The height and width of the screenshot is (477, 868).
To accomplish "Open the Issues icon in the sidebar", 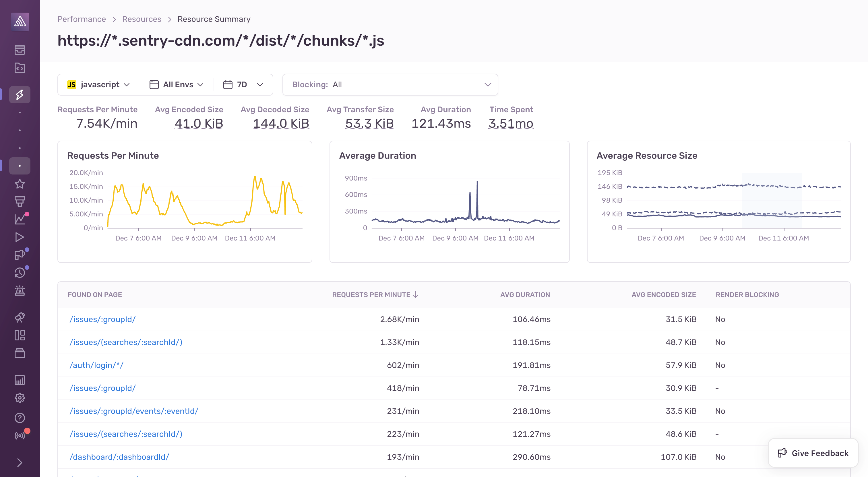I will coord(20,50).
